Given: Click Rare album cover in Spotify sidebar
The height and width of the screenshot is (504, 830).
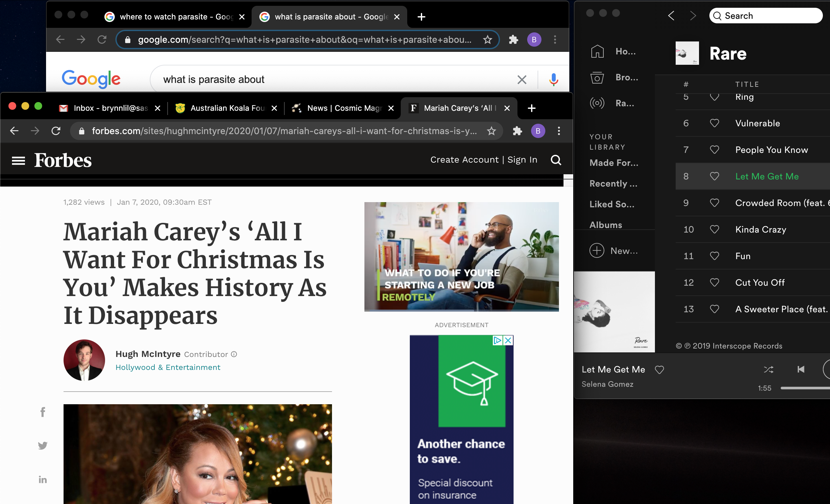Looking at the screenshot, I should tap(614, 312).
